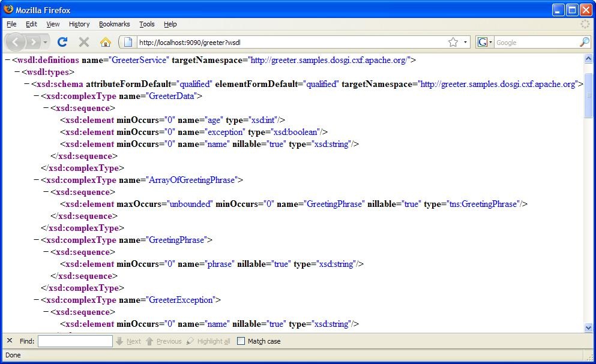Click inside the Find text field
Viewport: 596px width, 364px height.
pyautogui.click(x=75, y=341)
